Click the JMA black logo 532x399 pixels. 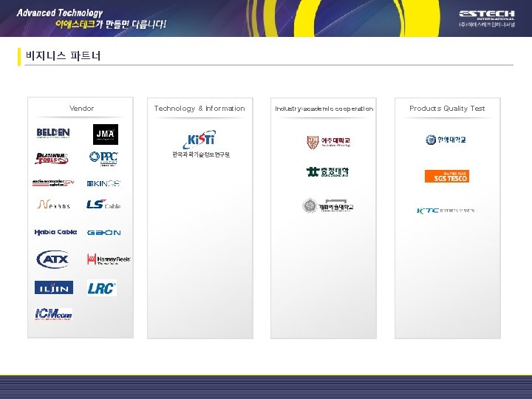pos(106,134)
